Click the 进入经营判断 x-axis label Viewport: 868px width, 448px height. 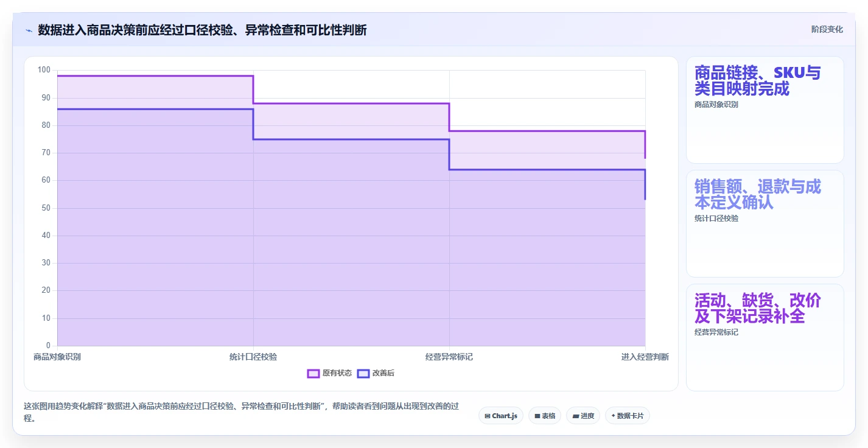(x=645, y=357)
